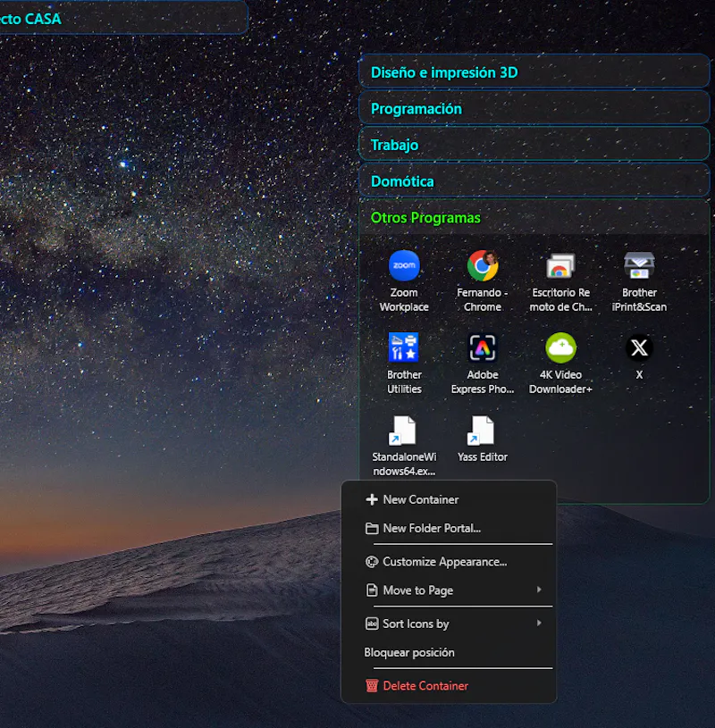Expand the Programación container

coord(534,108)
